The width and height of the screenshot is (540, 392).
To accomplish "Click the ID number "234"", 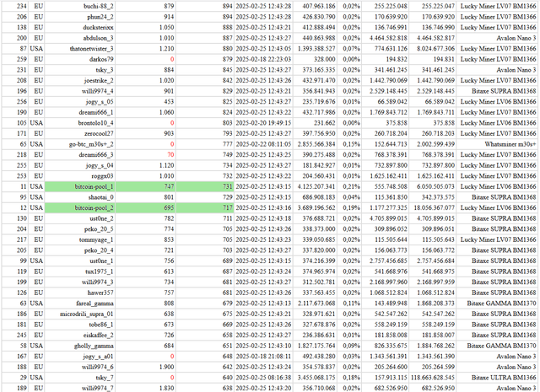I will [x=21, y=6].
